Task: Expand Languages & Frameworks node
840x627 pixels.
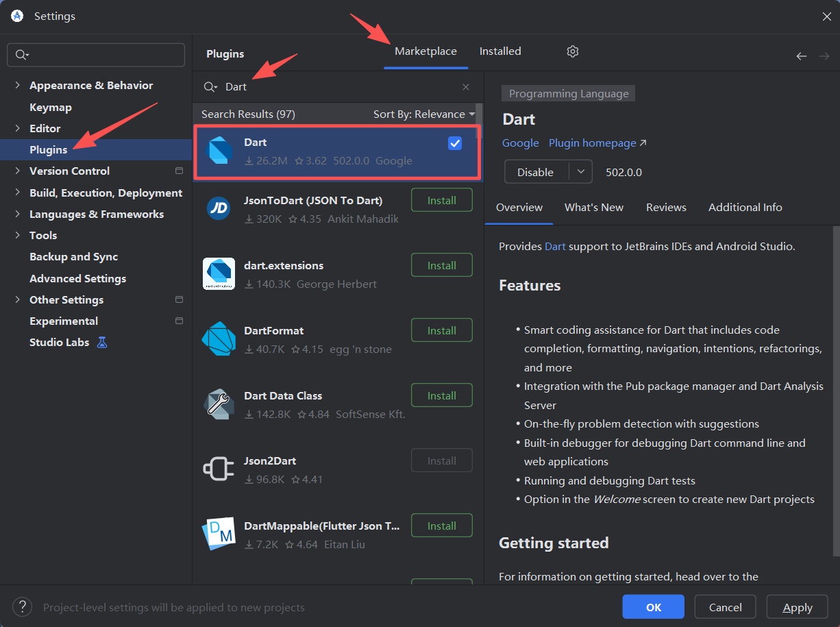Action: coord(17,214)
